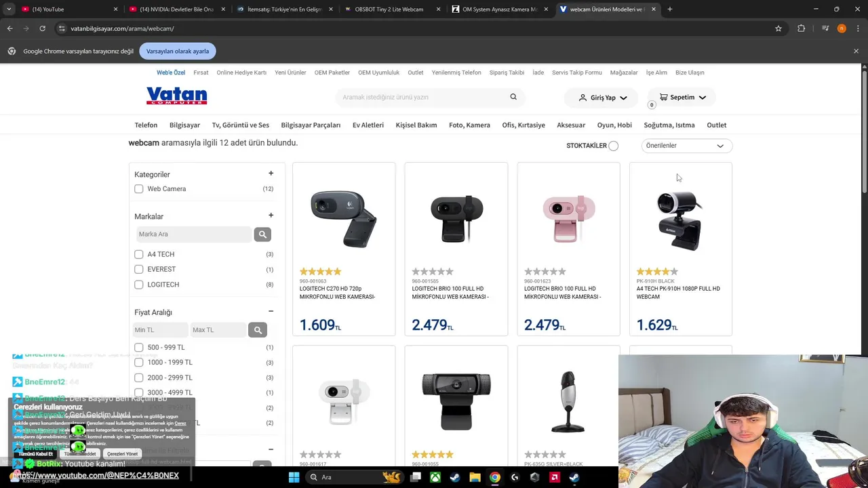
Task: Click the Sepetim shopping cart icon
Action: click(663, 97)
